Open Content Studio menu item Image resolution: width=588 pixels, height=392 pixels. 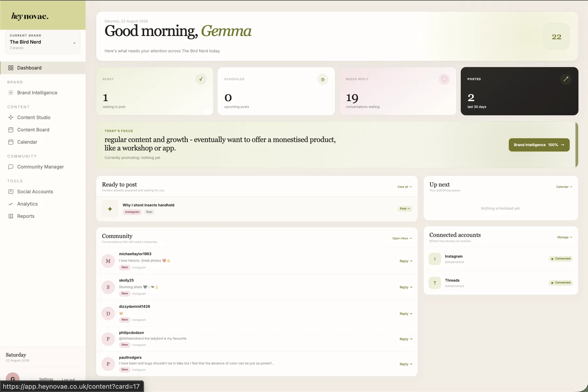(43, 117)
